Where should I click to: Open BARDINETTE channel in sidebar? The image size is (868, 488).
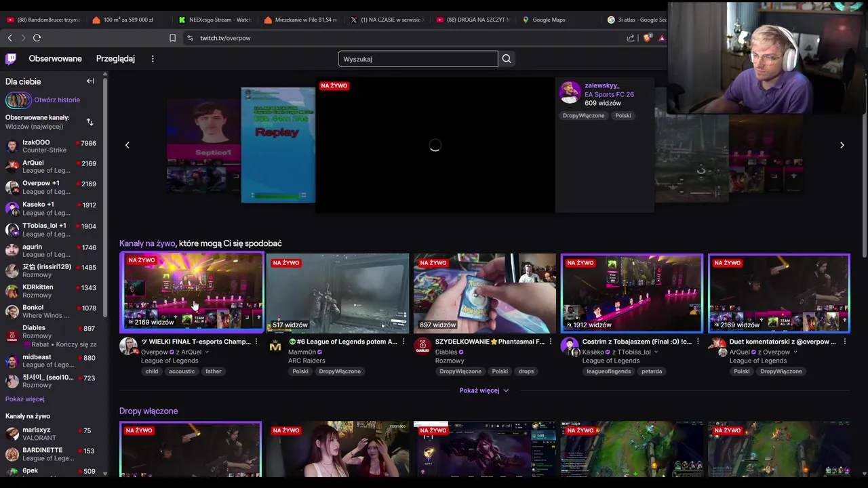pyautogui.click(x=53, y=454)
